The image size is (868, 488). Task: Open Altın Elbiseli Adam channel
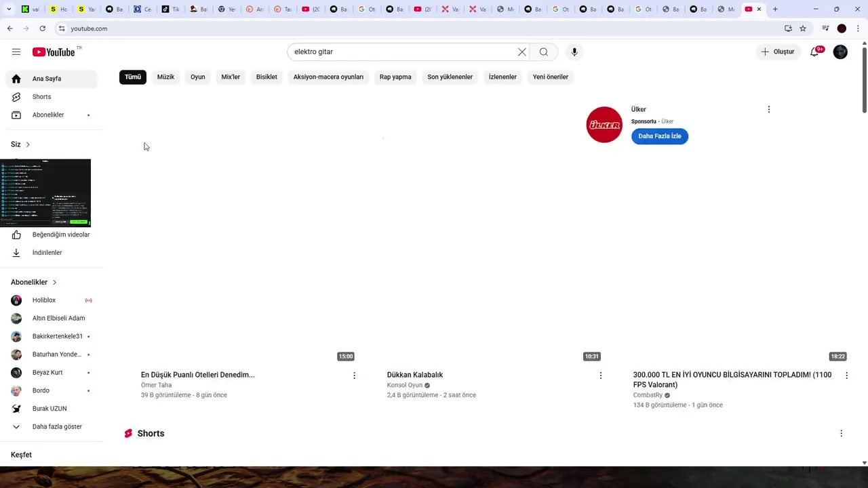pos(52,319)
